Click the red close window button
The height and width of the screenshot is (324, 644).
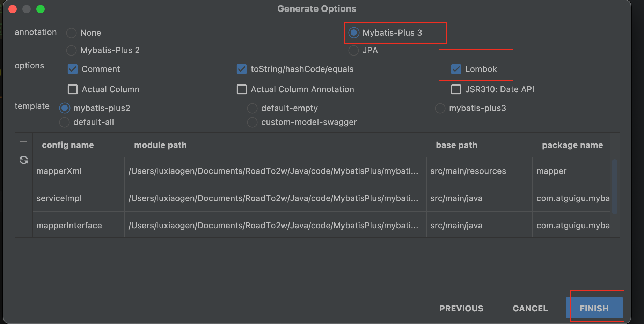pos(13,9)
